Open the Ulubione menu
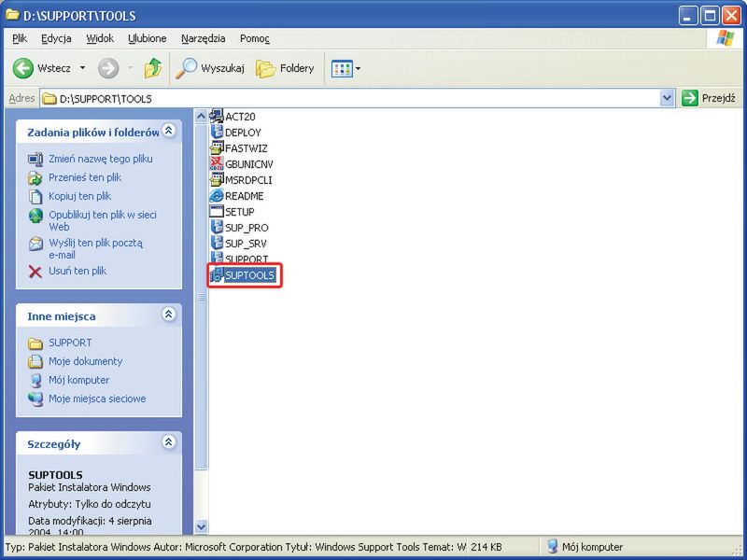Image resolution: width=747 pixels, height=560 pixels. 148,38
